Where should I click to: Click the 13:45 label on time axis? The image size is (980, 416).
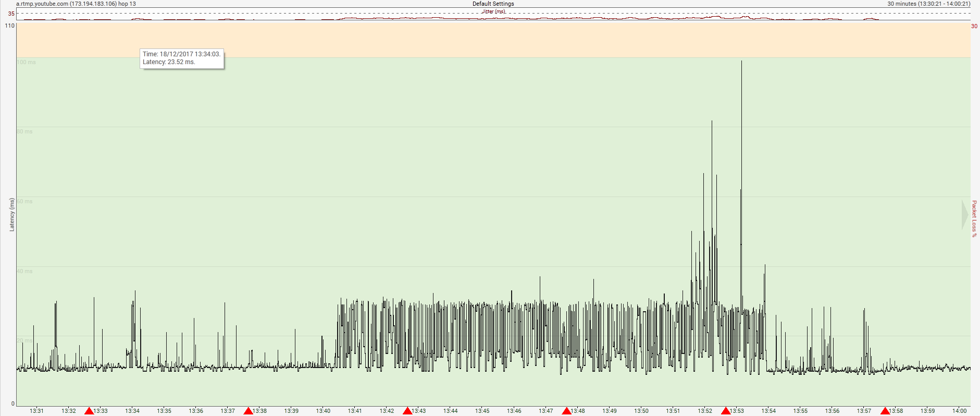point(482,411)
